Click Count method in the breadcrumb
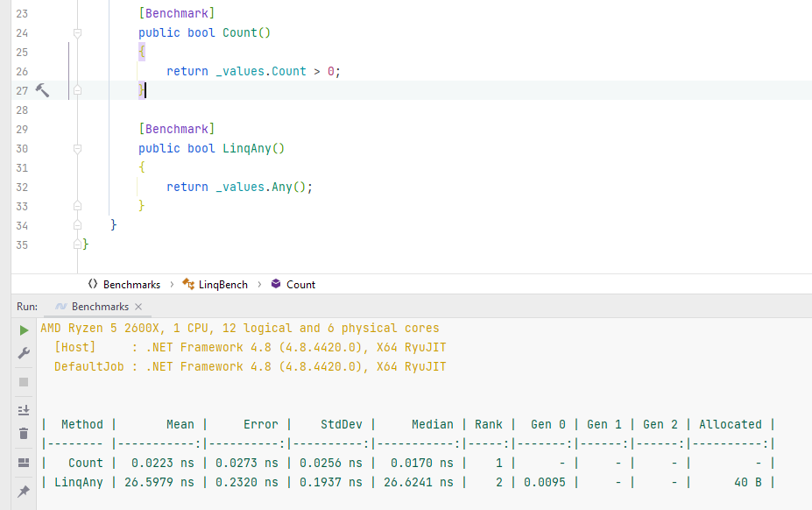The width and height of the screenshot is (812, 510). [300, 285]
